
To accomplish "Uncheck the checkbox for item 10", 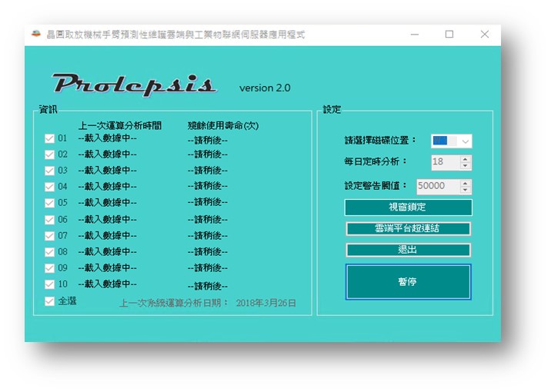I will coord(49,284).
